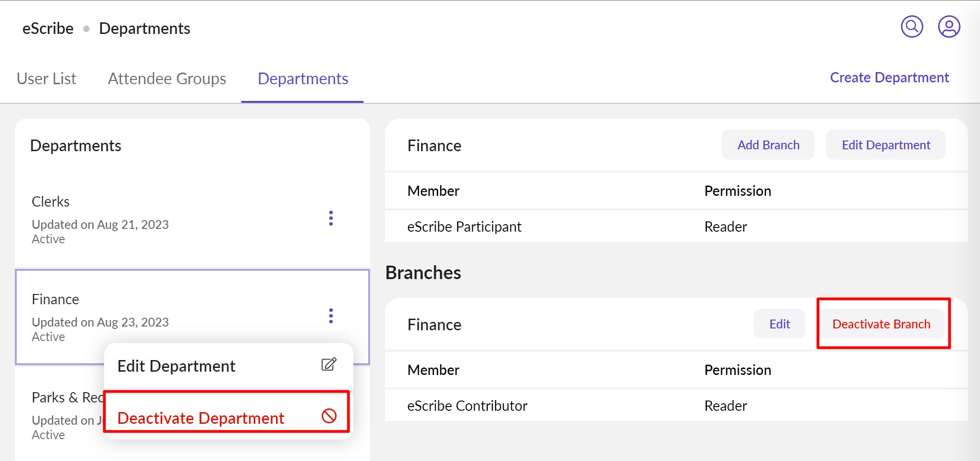Open Finance department three-dot menu
The height and width of the screenshot is (461, 980).
point(331,316)
